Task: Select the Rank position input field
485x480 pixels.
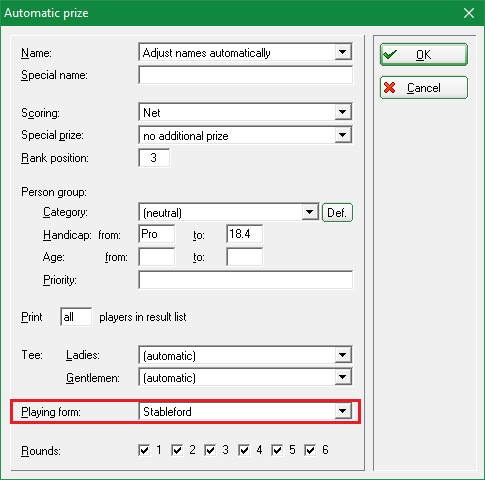Action: pos(154,158)
